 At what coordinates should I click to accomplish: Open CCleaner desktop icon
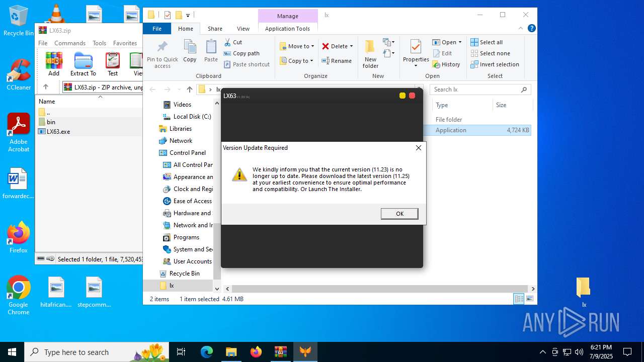19,75
